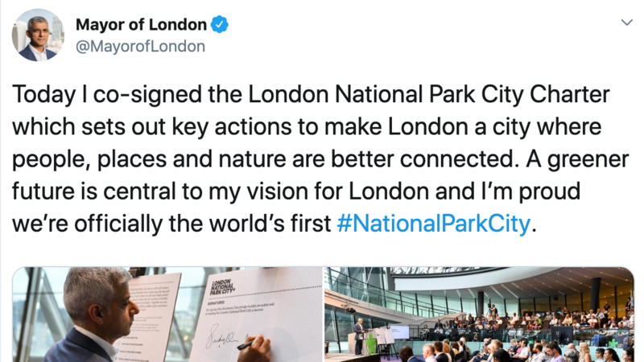Click the speaker standing at the podium
This screenshot has width=644, height=362.
tap(359, 334)
